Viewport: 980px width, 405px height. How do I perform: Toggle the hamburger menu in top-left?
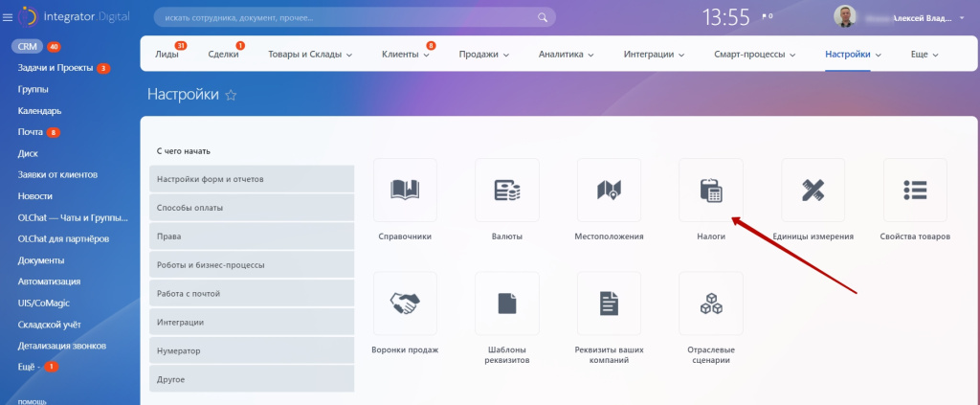[8, 17]
